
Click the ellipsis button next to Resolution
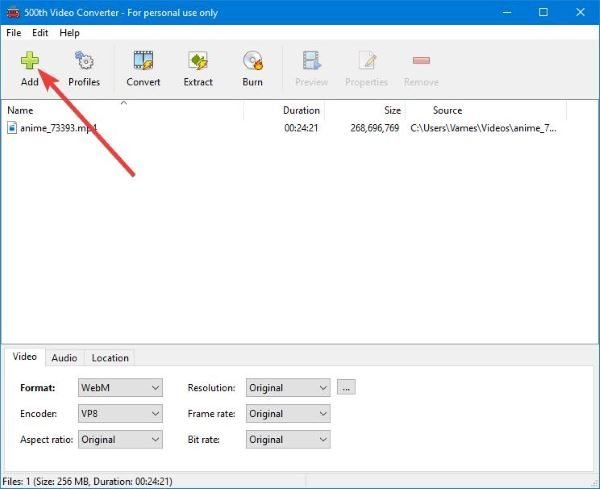[346, 387]
